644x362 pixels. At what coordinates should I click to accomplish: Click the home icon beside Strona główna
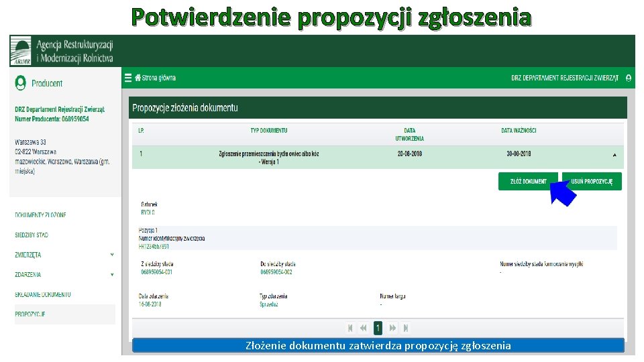[138, 78]
